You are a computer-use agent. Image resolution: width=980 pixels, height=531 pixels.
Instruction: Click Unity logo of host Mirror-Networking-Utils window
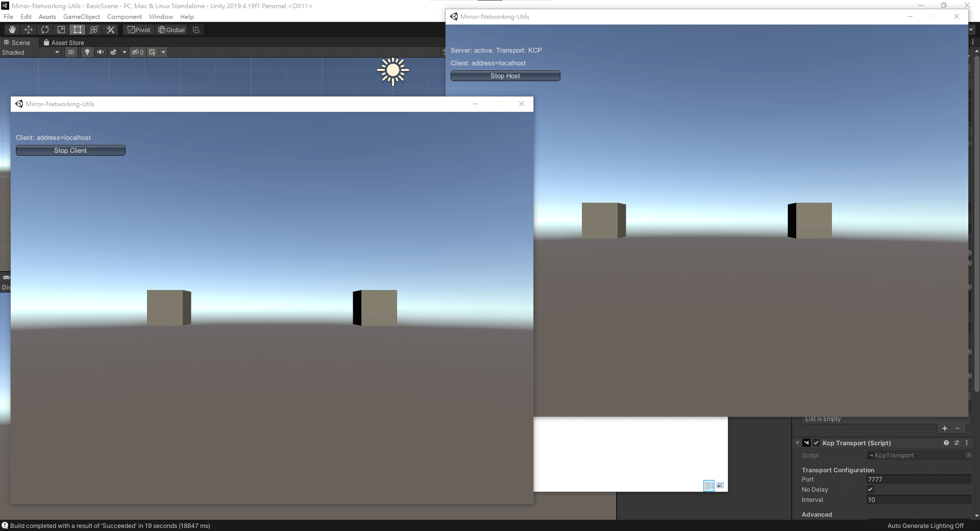click(454, 16)
